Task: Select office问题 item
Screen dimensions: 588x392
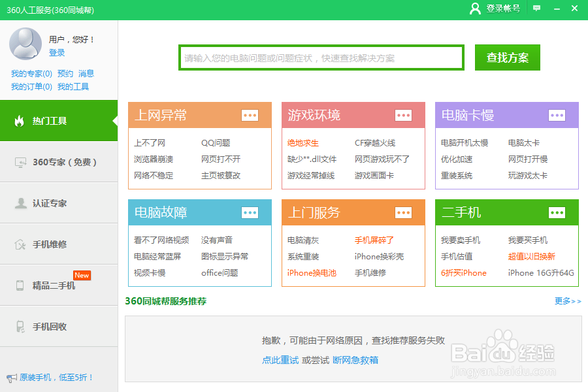Action: (x=220, y=272)
